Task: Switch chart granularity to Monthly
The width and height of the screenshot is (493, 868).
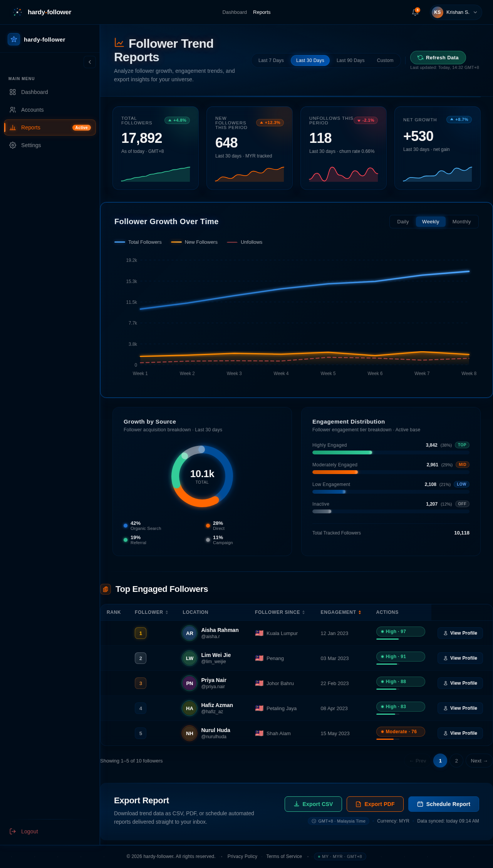Action: click(x=461, y=221)
